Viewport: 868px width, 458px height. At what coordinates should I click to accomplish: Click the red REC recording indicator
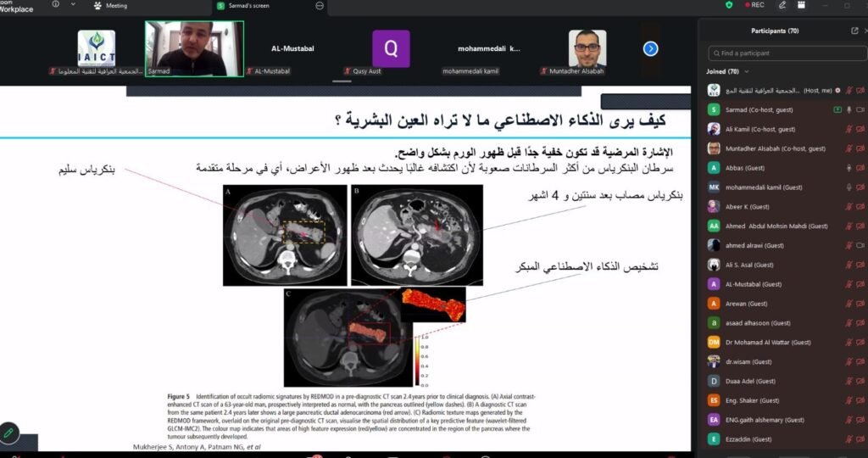pos(754,5)
